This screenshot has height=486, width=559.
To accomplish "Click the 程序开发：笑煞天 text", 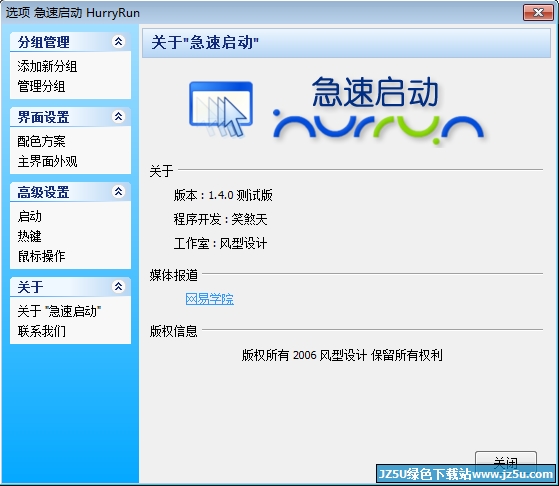I will (220, 219).
